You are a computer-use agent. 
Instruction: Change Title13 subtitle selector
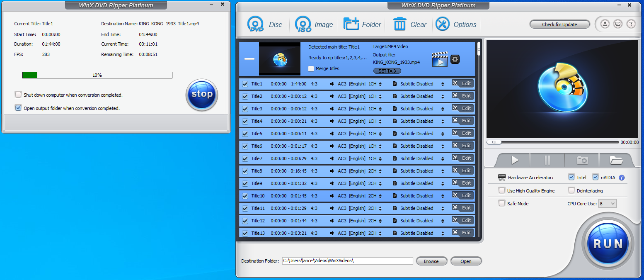click(443, 233)
